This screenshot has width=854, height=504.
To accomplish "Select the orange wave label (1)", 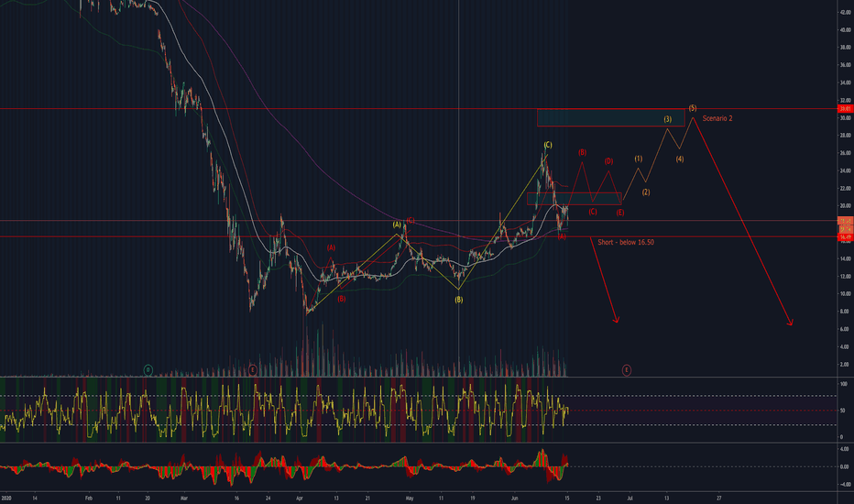I will (639, 159).
